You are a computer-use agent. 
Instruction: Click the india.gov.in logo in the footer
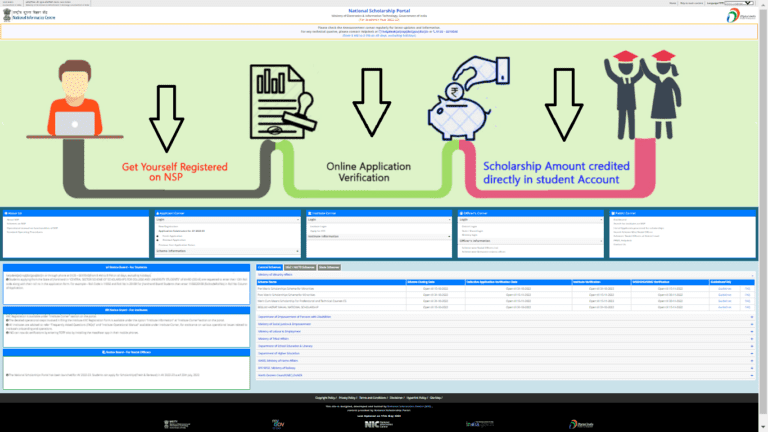click(480, 424)
